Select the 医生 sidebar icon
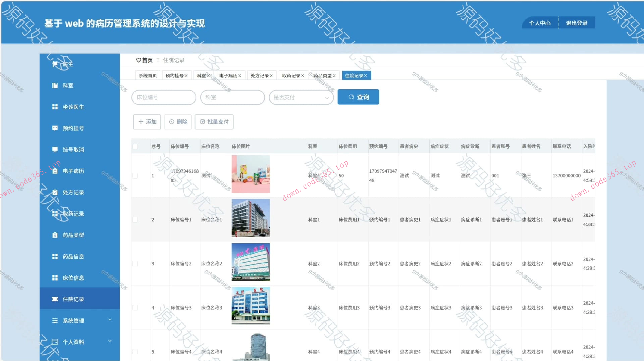Image resolution: width=644 pixels, height=361 pixels. (x=55, y=64)
